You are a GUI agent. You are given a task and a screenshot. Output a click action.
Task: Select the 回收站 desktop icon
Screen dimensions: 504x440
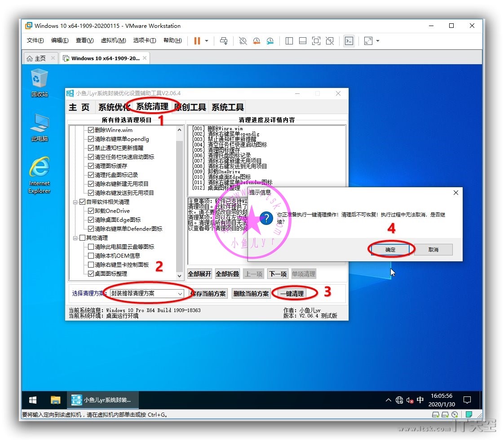tap(39, 83)
